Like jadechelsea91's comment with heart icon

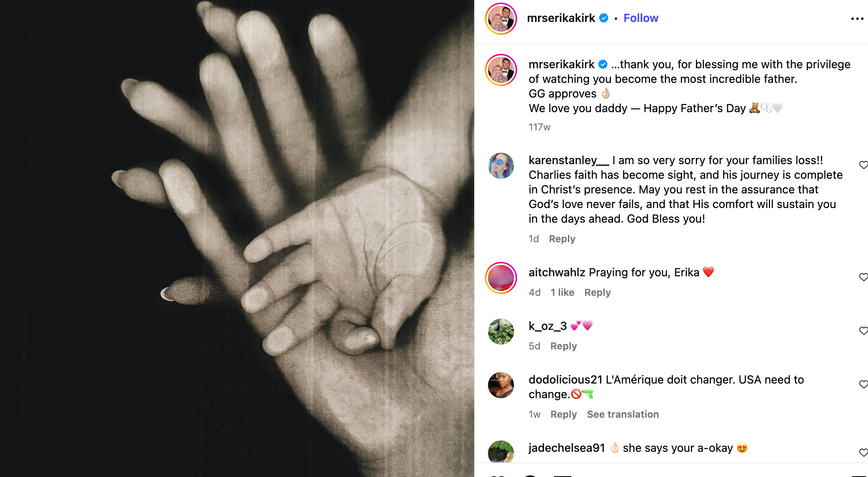[x=864, y=453]
